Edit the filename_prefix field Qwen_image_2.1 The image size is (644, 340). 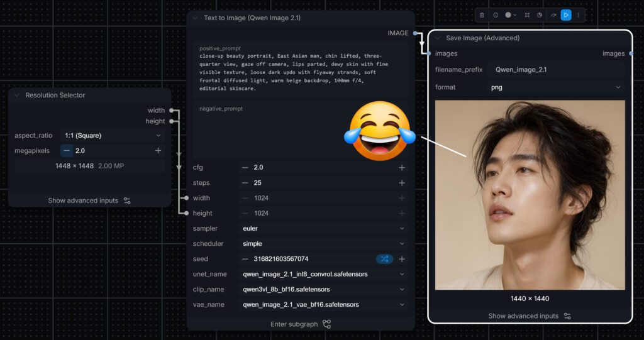point(556,70)
